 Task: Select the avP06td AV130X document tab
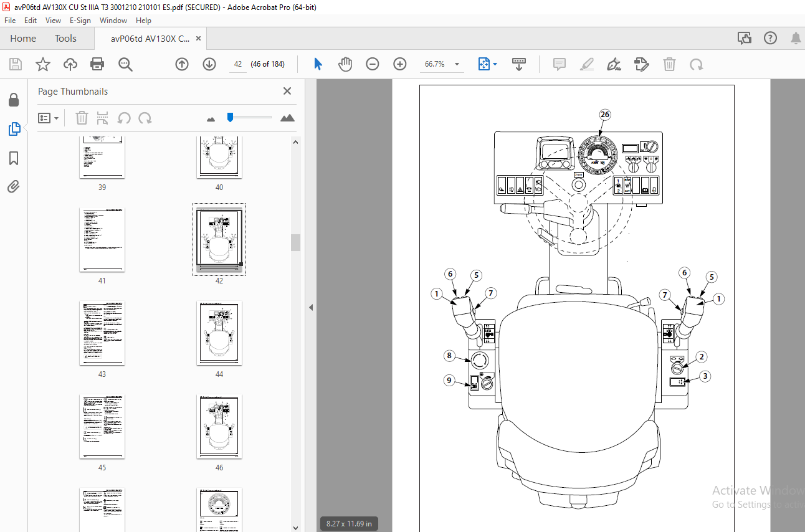pyautogui.click(x=150, y=39)
